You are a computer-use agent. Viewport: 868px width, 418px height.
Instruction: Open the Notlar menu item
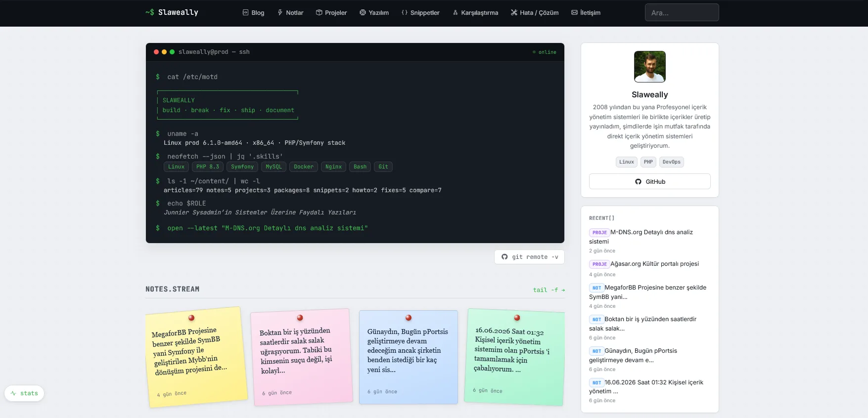[x=290, y=13]
